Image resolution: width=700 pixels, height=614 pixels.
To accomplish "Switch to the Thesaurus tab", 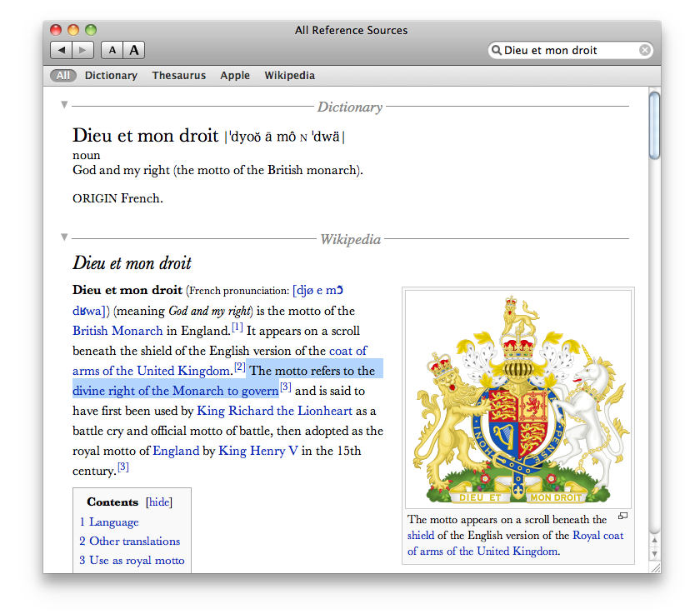I will [x=179, y=76].
